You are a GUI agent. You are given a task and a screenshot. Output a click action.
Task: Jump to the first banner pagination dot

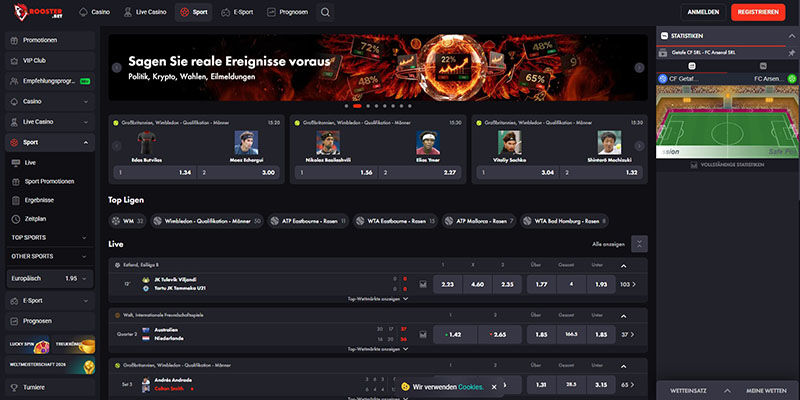(x=346, y=106)
